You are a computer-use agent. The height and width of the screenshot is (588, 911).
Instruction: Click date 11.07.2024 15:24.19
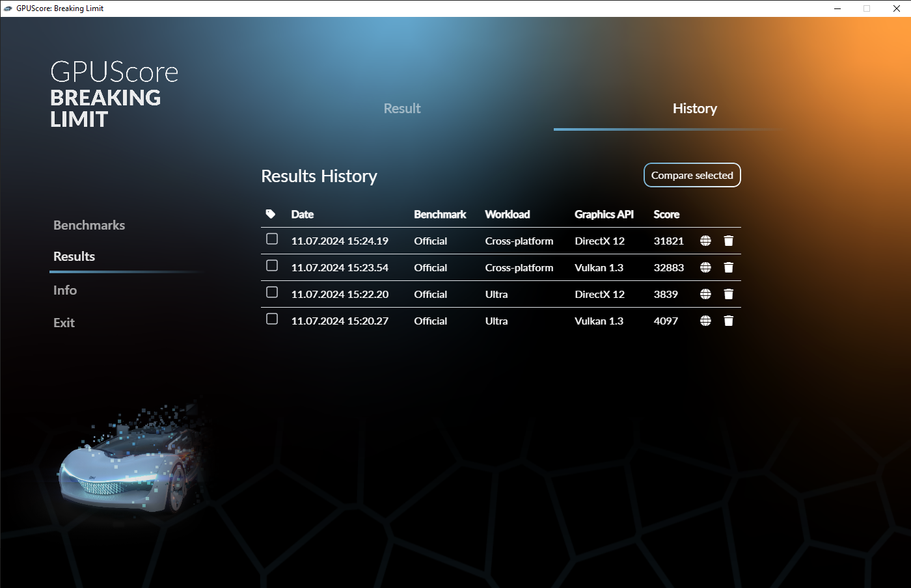(x=340, y=241)
